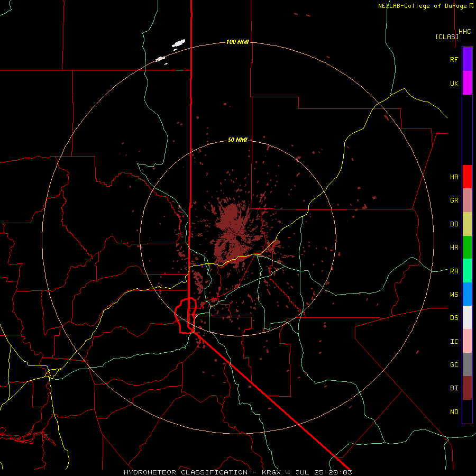
Task: Click the GC legend label
Action: (x=454, y=364)
